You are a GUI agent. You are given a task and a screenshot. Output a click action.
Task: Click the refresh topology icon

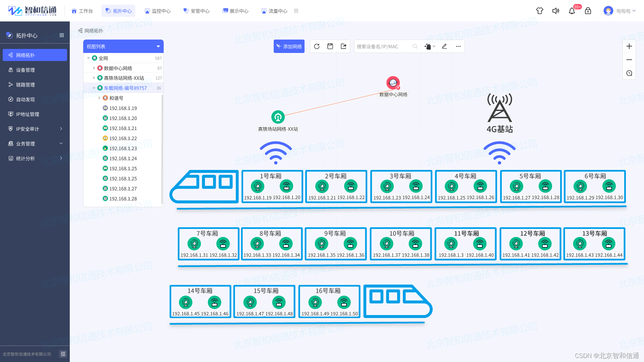(x=317, y=47)
